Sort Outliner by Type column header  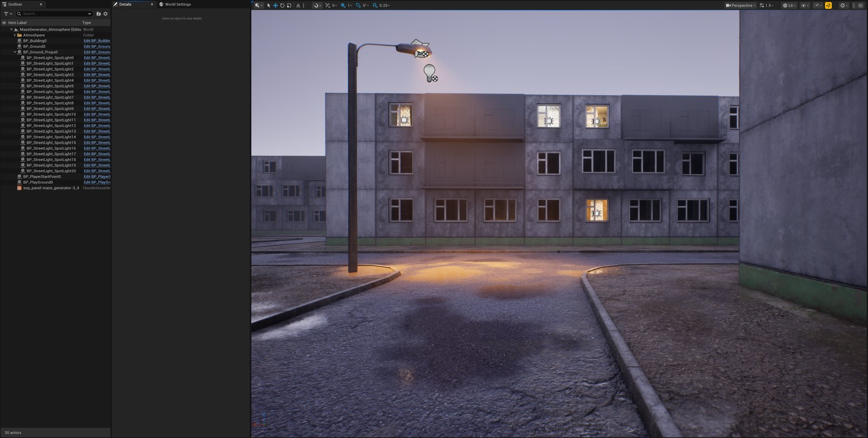(x=87, y=23)
